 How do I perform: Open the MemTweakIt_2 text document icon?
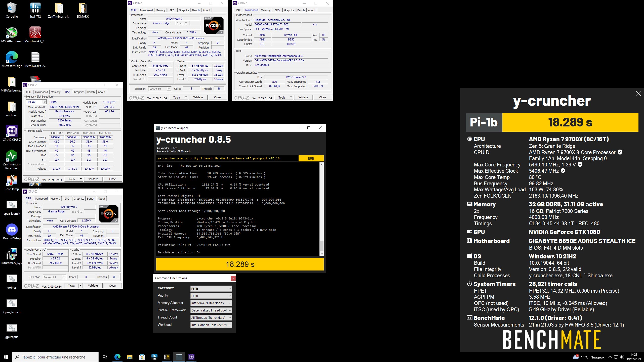point(35,59)
